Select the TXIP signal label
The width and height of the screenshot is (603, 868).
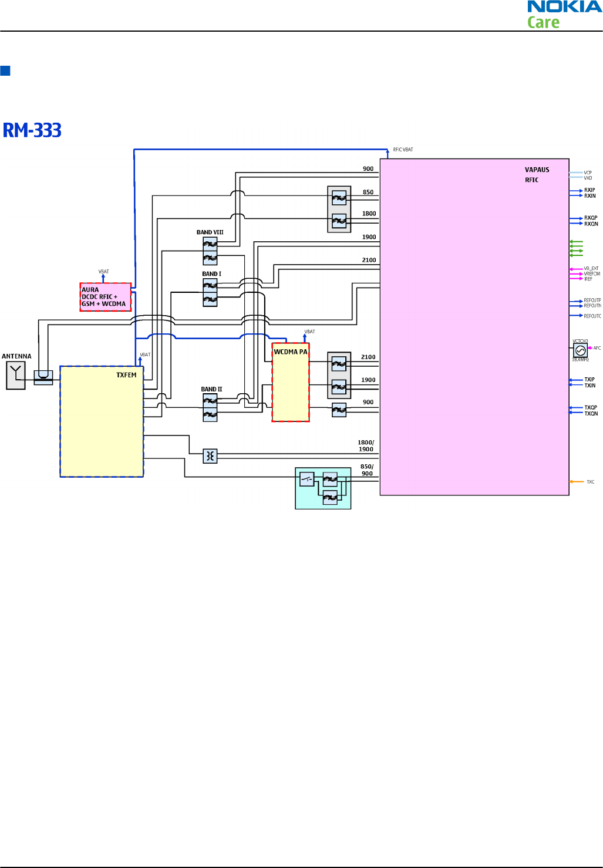[589, 380]
